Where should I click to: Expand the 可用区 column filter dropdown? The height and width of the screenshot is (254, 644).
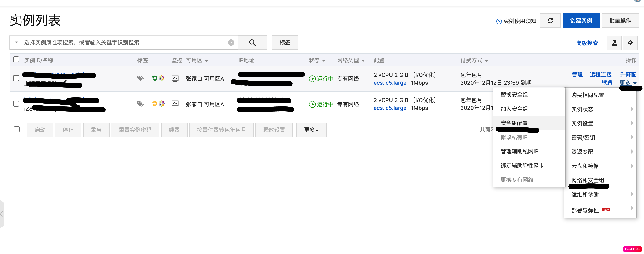tap(206, 61)
